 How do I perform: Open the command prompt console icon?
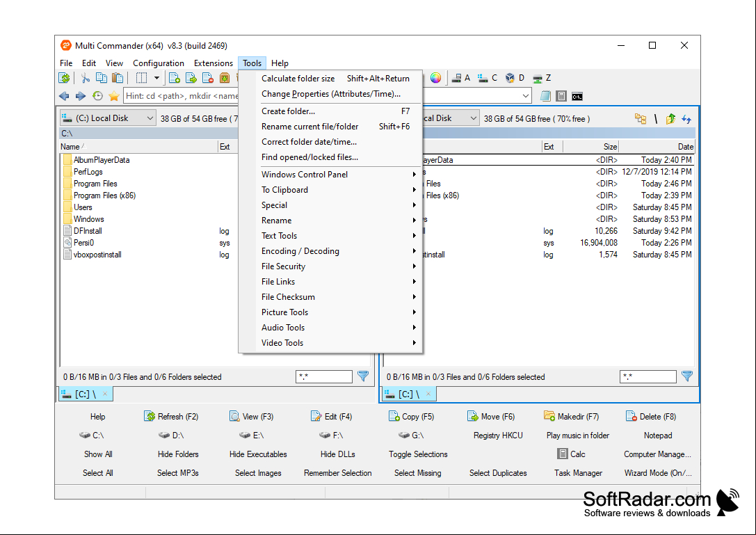[577, 97]
